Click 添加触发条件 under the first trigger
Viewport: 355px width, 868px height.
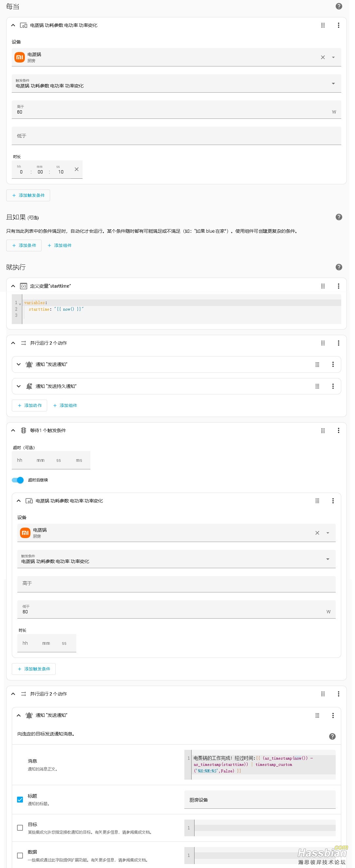click(28, 195)
